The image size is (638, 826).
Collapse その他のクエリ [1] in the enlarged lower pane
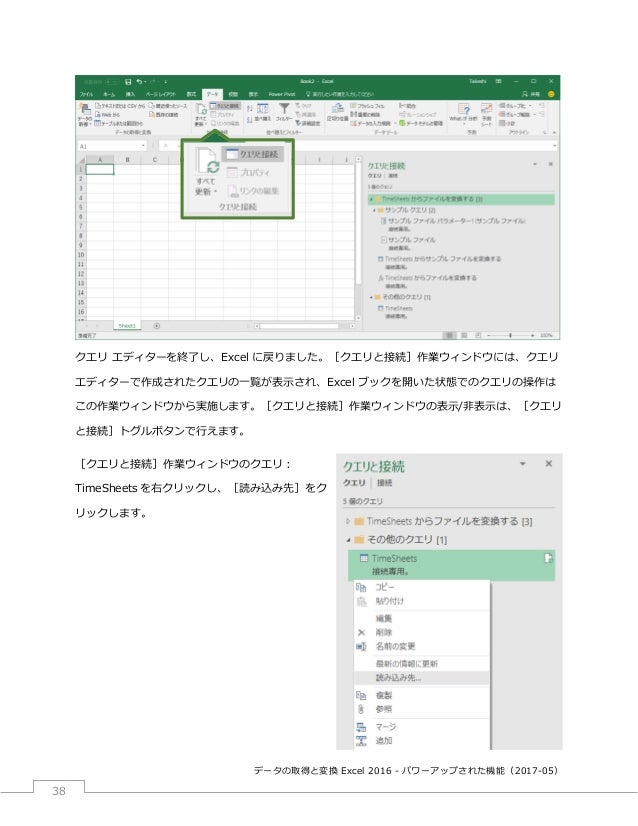tap(348, 539)
